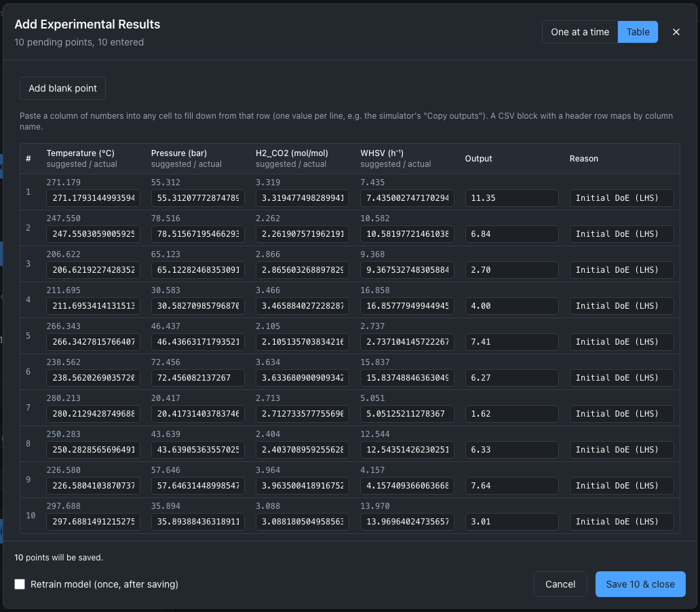Click the Pressure (bar) column header
Viewport: 700px width, 612px height.
[178, 153]
